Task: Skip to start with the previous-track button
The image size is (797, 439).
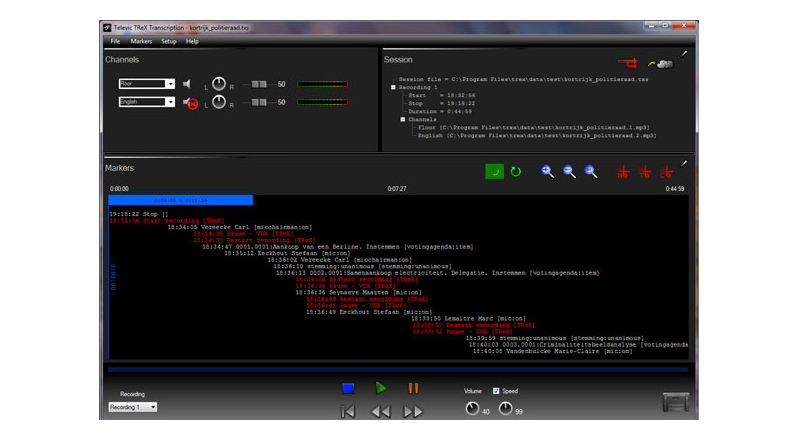Action: point(348,411)
